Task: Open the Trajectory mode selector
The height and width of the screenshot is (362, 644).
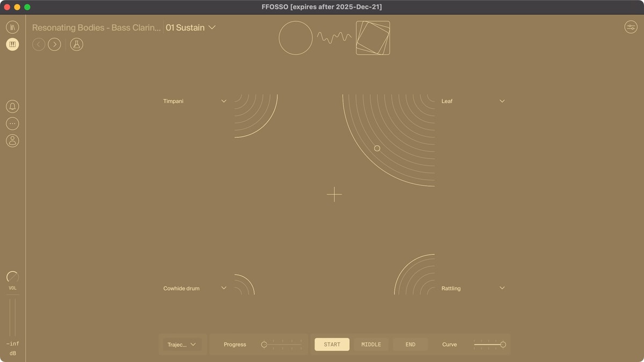Action: pos(182,344)
